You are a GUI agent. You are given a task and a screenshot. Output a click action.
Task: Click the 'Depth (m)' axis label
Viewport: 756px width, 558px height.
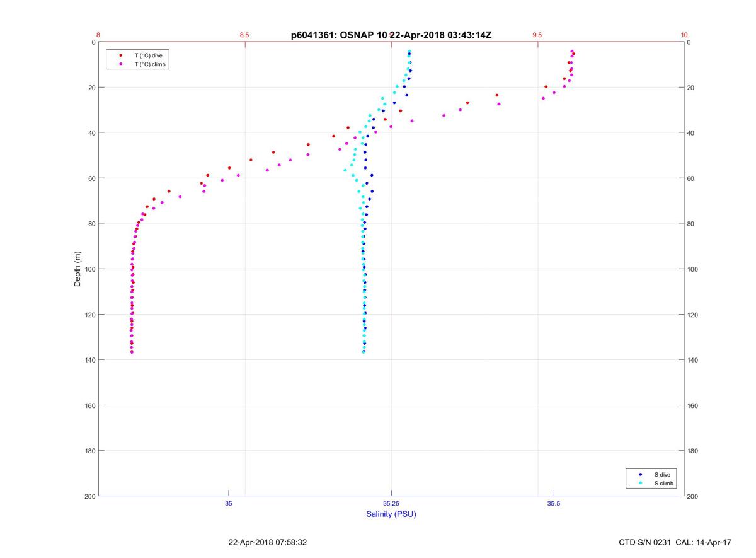tap(77, 269)
